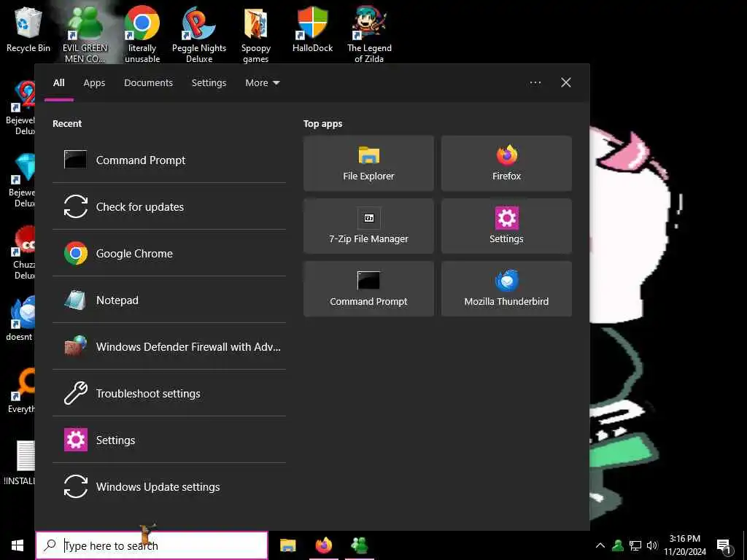The image size is (747, 560).
Task: Open Notepad from Recent list
Action: 169,300
